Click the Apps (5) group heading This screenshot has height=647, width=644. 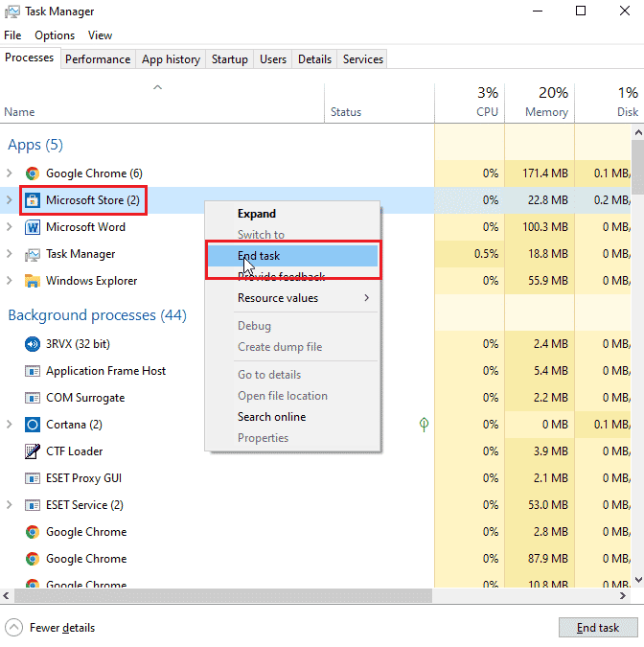click(x=35, y=145)
